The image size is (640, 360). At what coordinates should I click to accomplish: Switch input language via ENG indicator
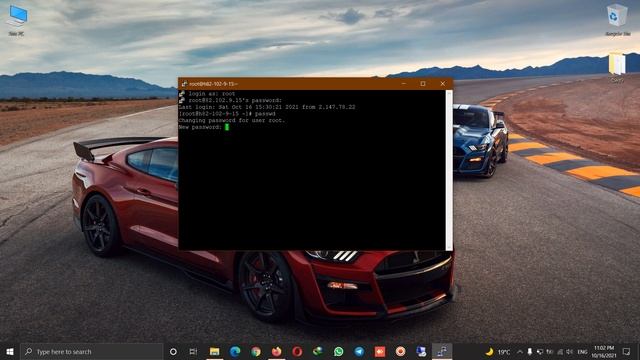[x=582, y=351]
